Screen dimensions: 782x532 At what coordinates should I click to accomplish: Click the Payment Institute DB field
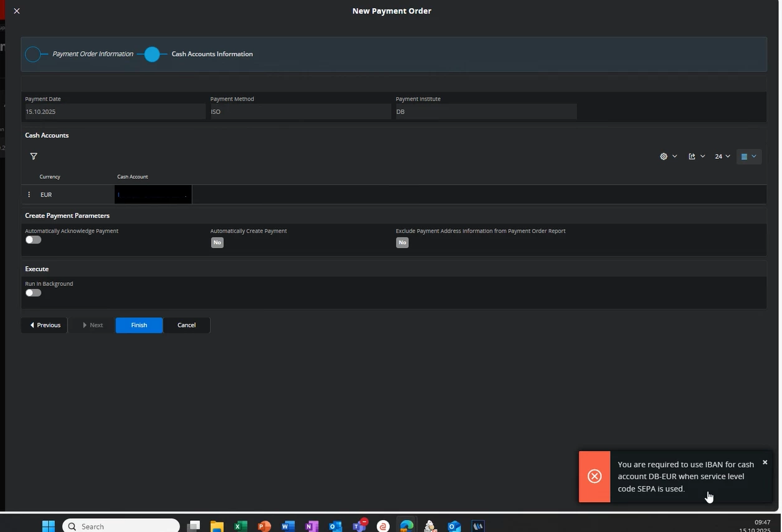pyautogui.click(x=485, y=112)
